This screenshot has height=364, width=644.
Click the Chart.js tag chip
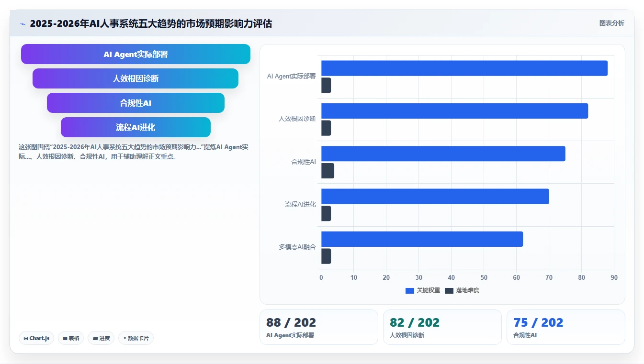(36, 338)
